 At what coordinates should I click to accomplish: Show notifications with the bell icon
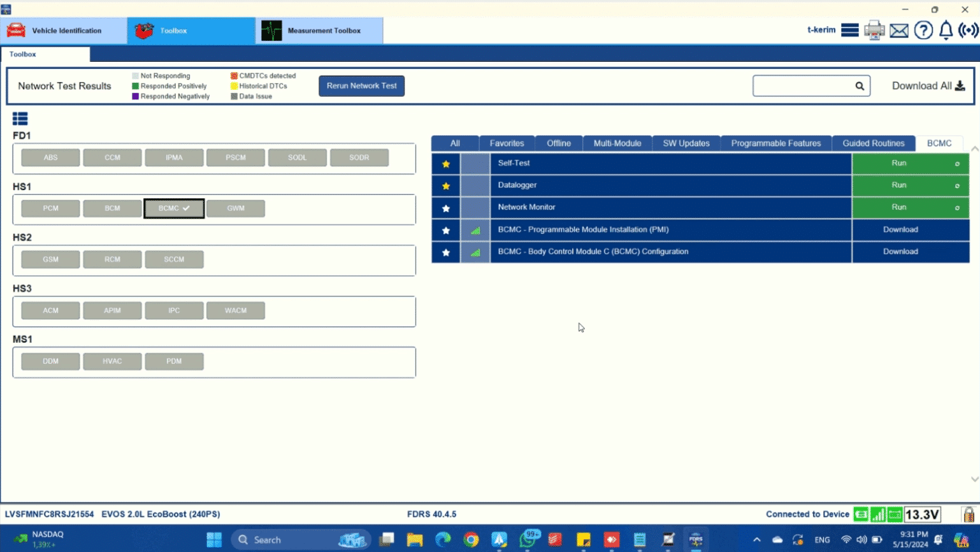946,30
